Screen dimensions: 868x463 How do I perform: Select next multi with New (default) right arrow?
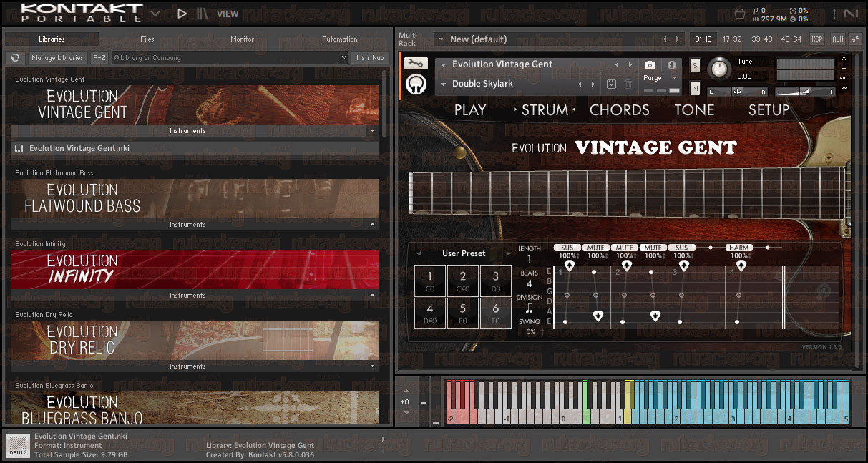tap(678, 39)
